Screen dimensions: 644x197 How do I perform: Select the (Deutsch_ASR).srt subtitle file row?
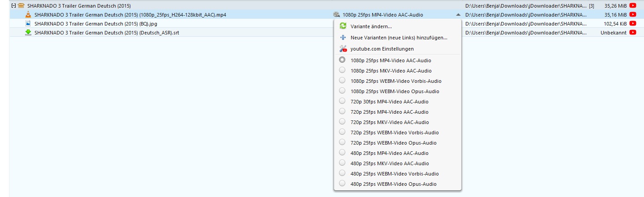click(x=326, y=32)
